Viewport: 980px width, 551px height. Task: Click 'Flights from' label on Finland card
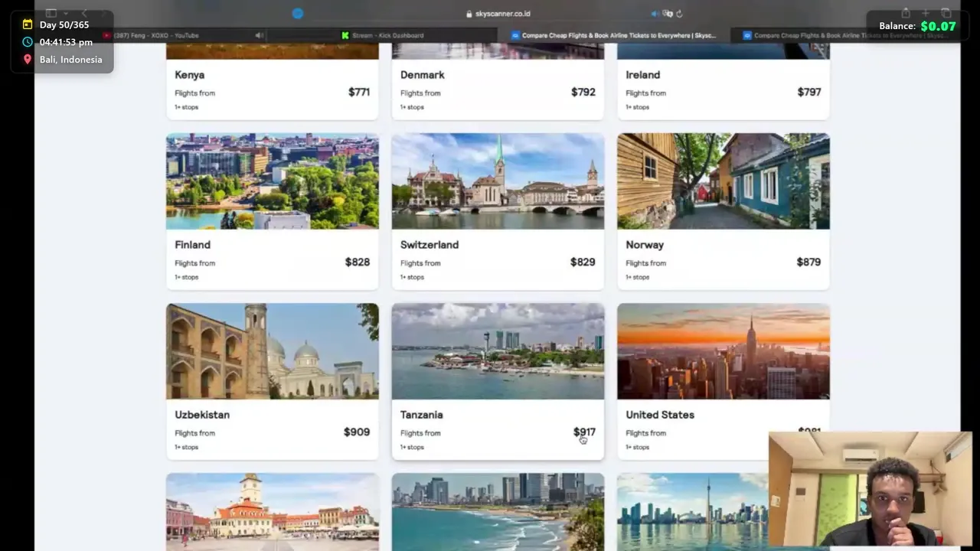[x=194, y=263]
